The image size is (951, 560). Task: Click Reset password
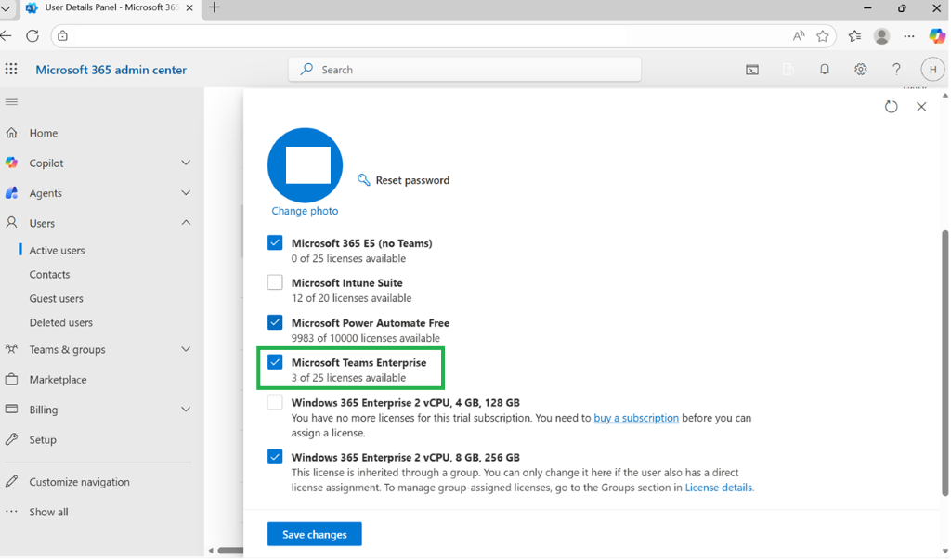tap(412, 180)
